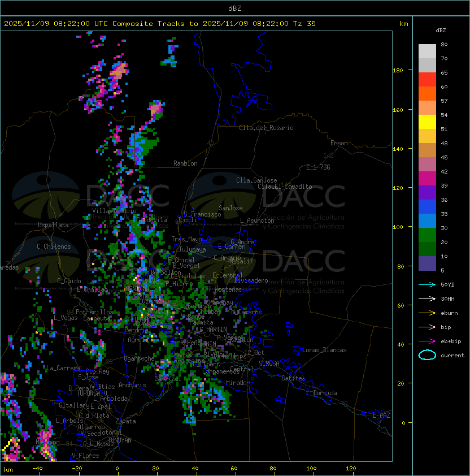Screen dimensions: 470x476
Task: Click the 'C_Guido' map label
Action: click(69, 281)
